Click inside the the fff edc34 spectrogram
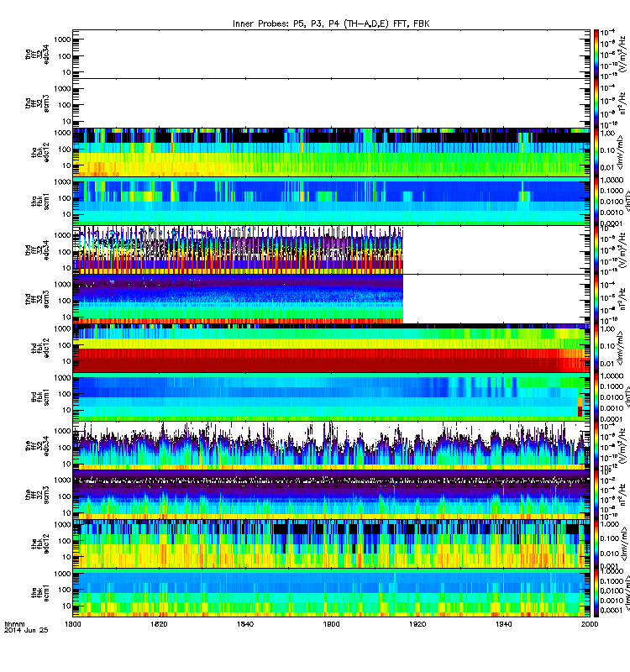 [331, 446]
